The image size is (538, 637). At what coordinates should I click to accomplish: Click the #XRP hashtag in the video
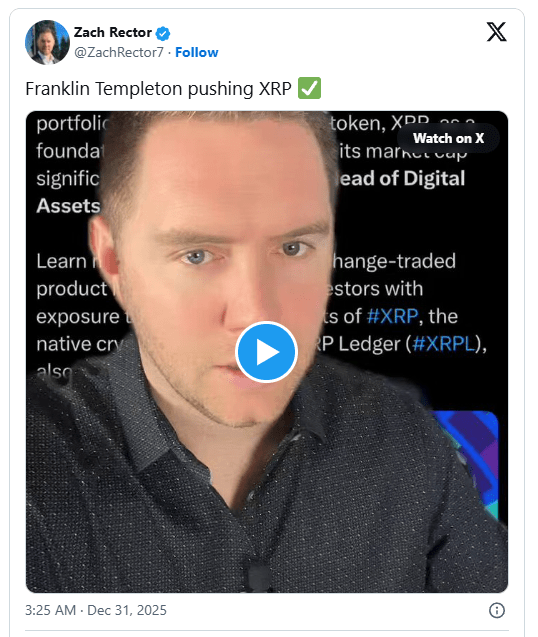[x=392, y=316]
